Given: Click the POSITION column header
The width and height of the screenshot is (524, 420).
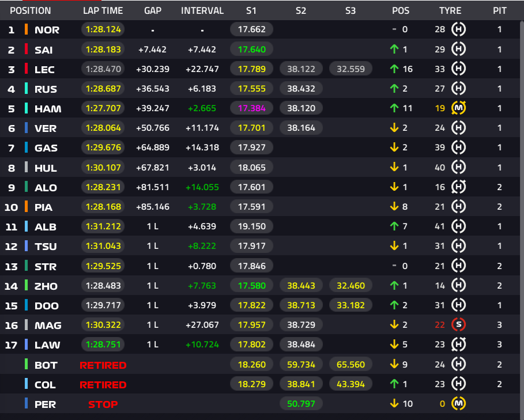Looking at the screenshot, I should (31, 11).
